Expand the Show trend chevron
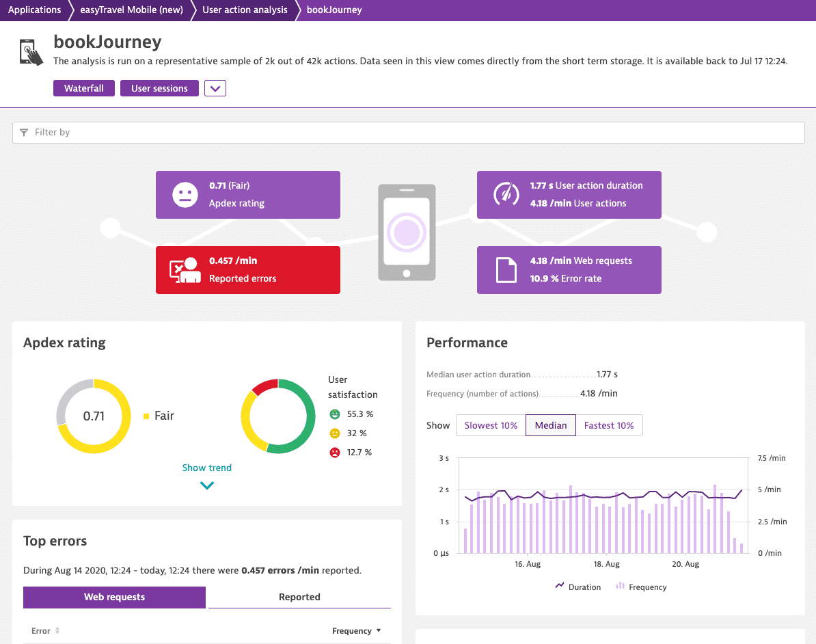The image size is (816, 644). click(x=207, y=485)
